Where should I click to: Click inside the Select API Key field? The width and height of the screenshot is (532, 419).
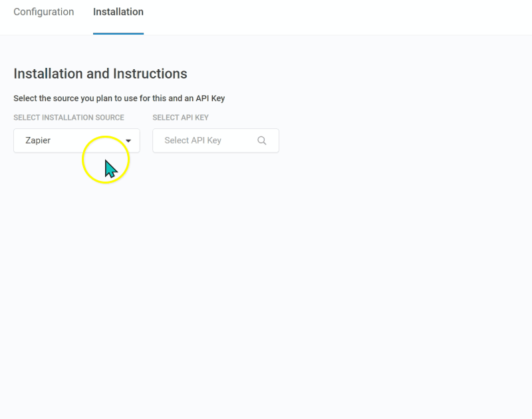coord(206,140)
